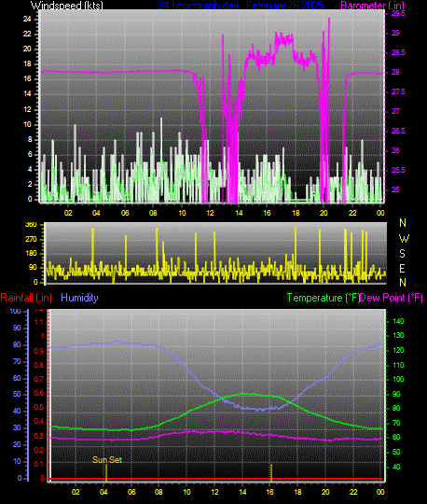The image size is (427, 504).
Task: Click the 140 temperature scale value
Action: point(398,321)
